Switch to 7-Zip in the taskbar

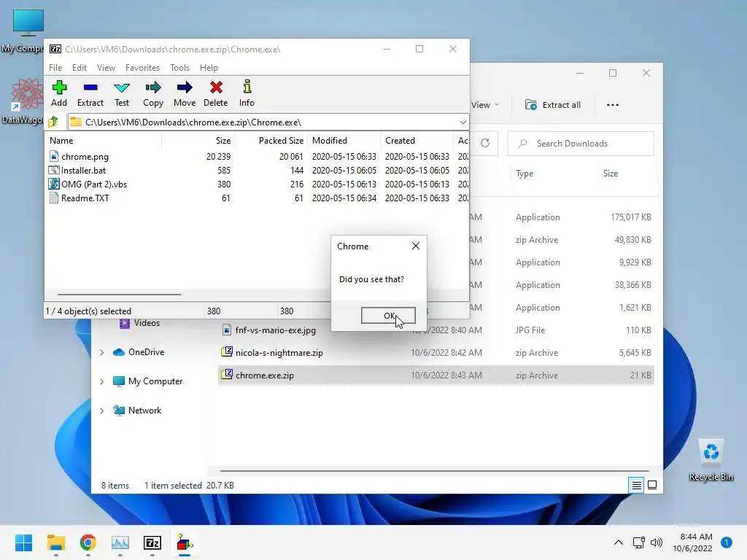point(152,542)
